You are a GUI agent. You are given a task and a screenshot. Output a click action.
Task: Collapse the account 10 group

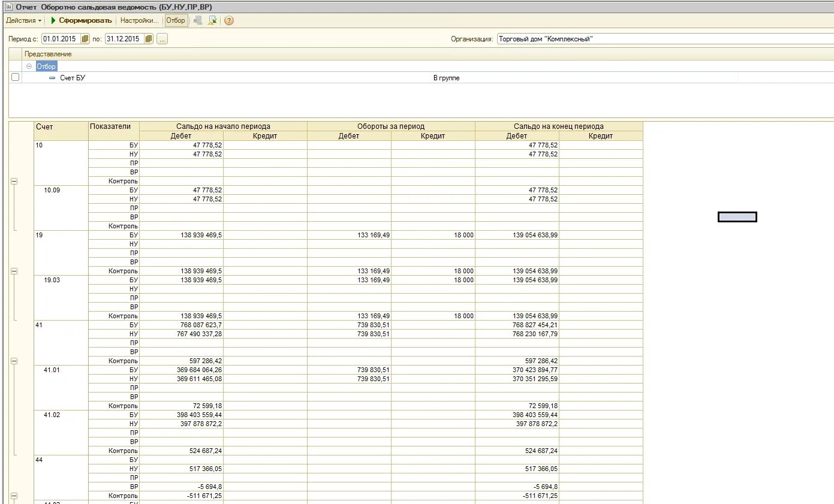click(x=14, y=181)
